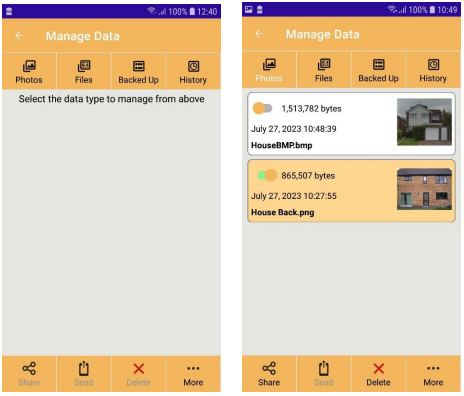This screenshot has width=464, height=396.
Task: Go back using arrow in left screen
Action: click(x=19, y=36)
